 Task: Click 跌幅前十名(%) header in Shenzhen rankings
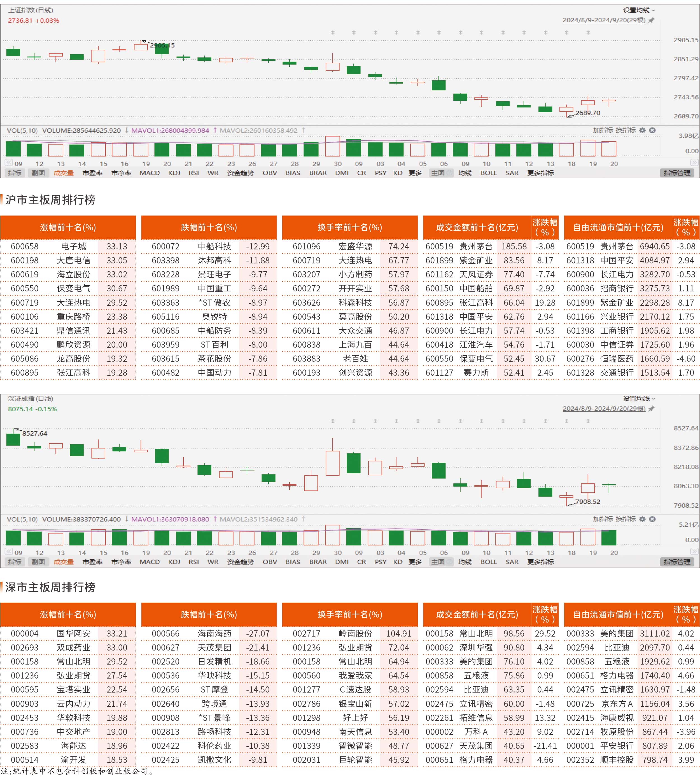[x=209, y=614]
